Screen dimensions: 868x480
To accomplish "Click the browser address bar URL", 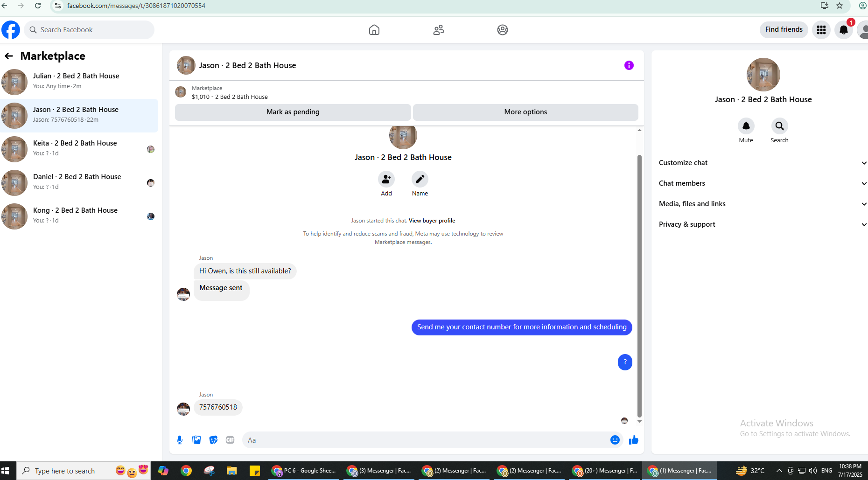I will (x=136, y=6).
